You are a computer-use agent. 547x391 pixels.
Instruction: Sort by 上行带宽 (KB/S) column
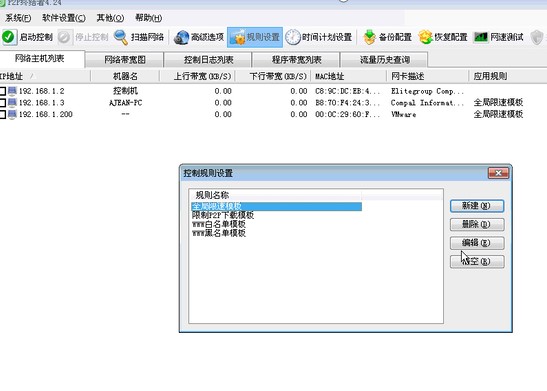tap(197, 76)
